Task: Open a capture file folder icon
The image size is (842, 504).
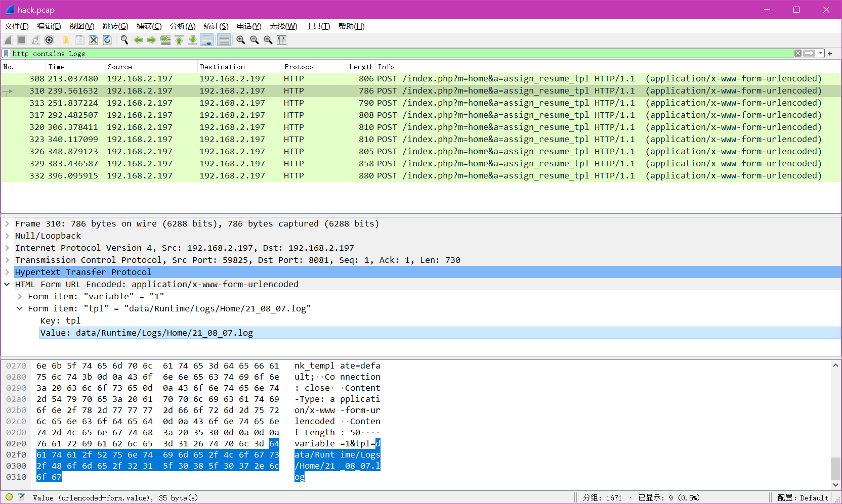Action: (66, 40)
